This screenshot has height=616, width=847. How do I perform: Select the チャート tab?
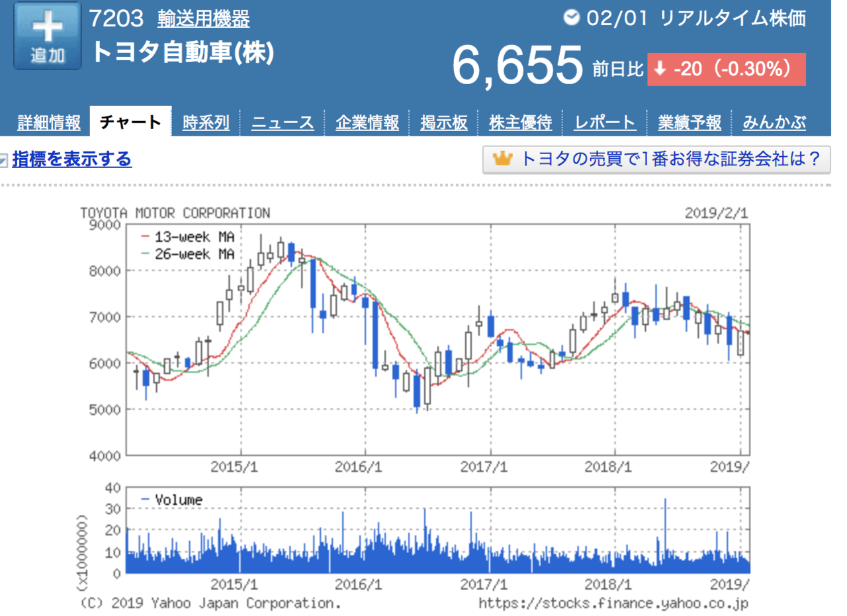130,122
